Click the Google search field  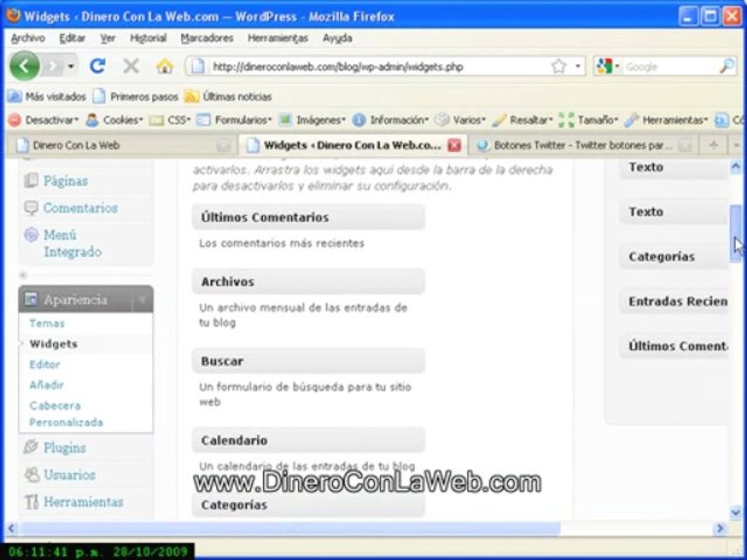670,67
